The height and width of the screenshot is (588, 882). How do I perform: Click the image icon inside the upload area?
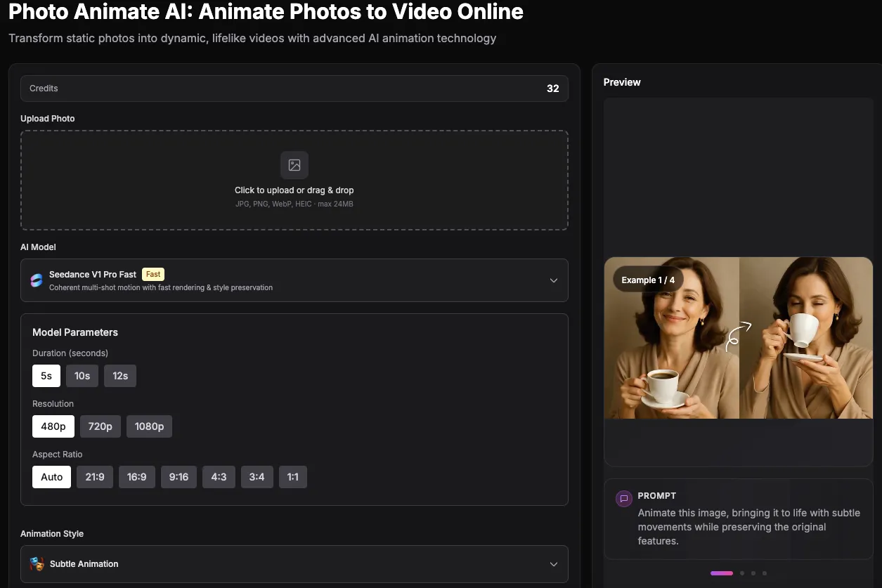click(294, 165)
